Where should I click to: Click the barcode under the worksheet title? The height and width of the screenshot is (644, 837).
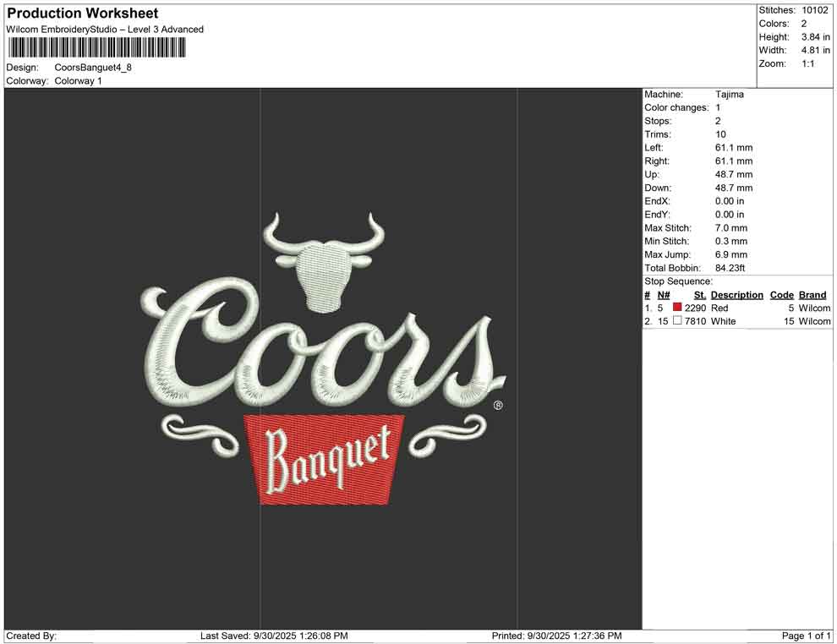96,48
